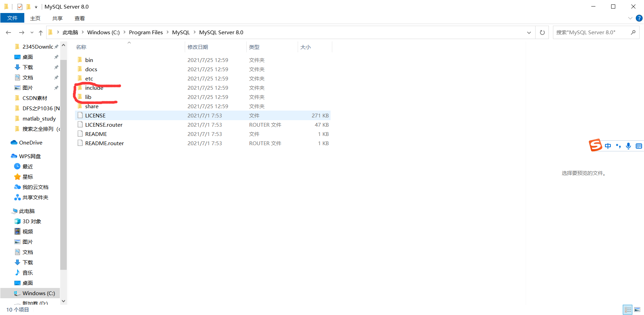Open recent locations dropdown arrow
Image resolution: width=644 pixels, height=315 pixels.
(x=32, y=33)
